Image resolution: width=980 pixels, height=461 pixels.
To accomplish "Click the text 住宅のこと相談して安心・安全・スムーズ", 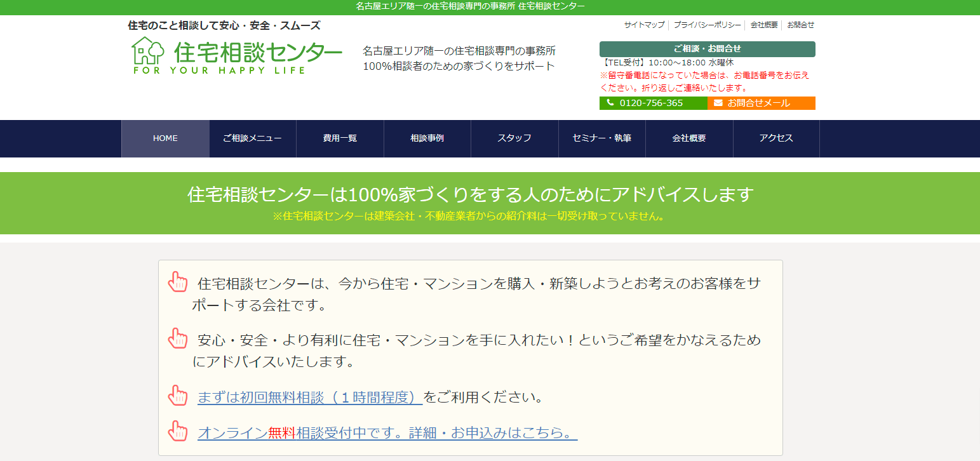I will (224, 26).
